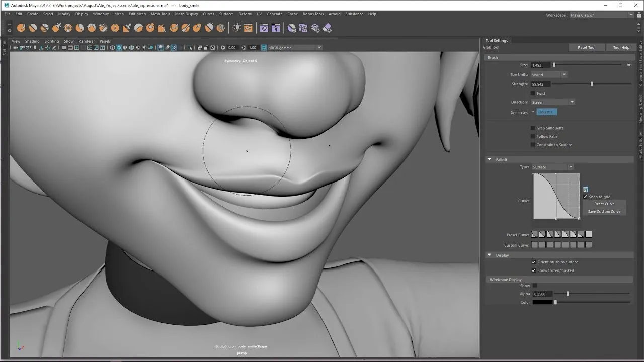Click the Reset Tool button
Screen dimensions: 644x362
[586, 48]
